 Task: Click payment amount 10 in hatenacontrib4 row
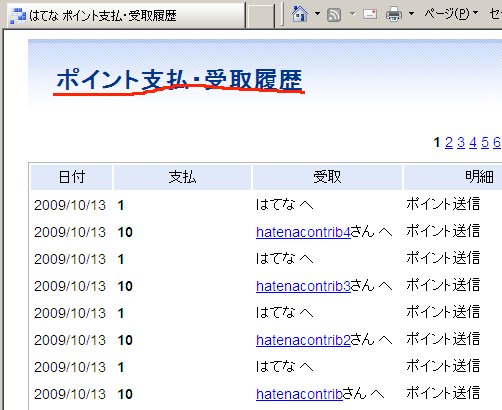point(125,232)
